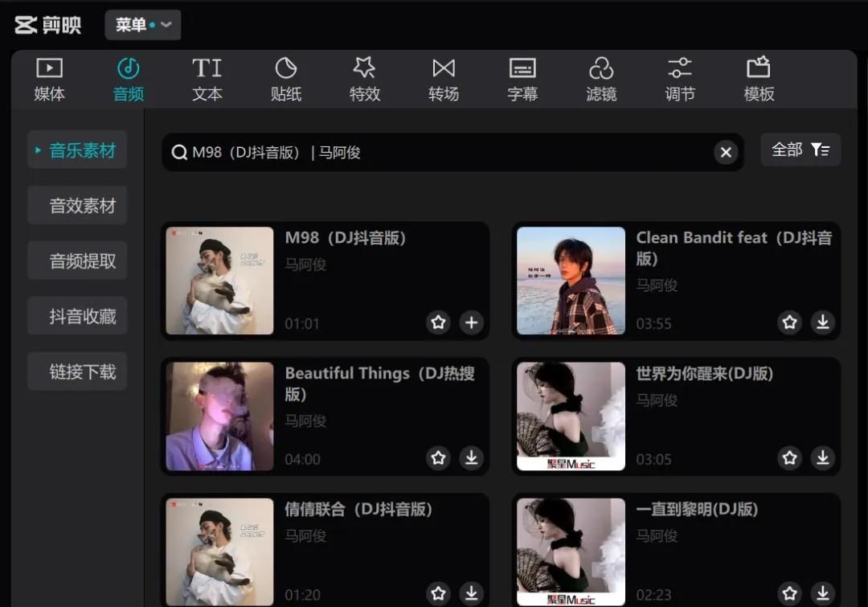
Task: Expand the 菜单 dropdown menu
Action: pos(142,25)
